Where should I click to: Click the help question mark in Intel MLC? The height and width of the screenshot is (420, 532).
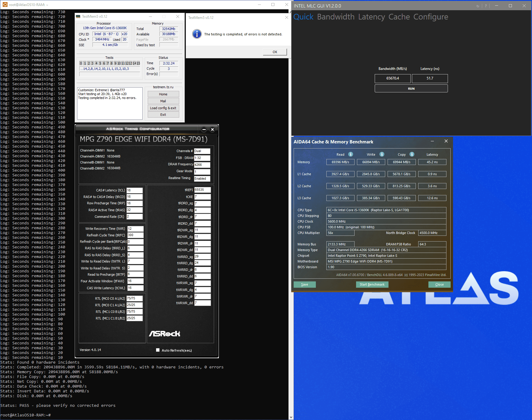coord(486,6)
